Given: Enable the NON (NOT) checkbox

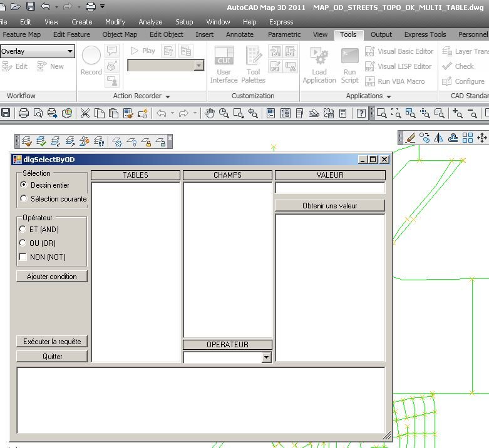Looking at the screenshot, I should click(x=23, y=257).
